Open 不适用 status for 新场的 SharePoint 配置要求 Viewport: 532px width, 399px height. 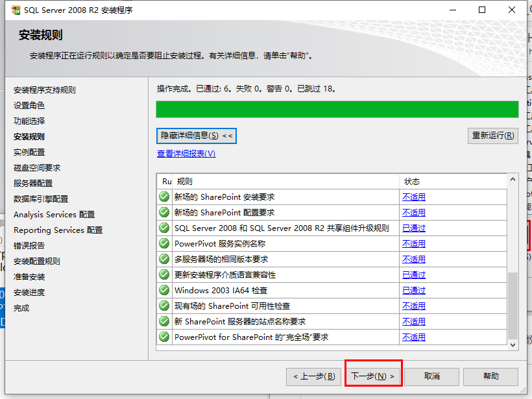pos(413,213)
